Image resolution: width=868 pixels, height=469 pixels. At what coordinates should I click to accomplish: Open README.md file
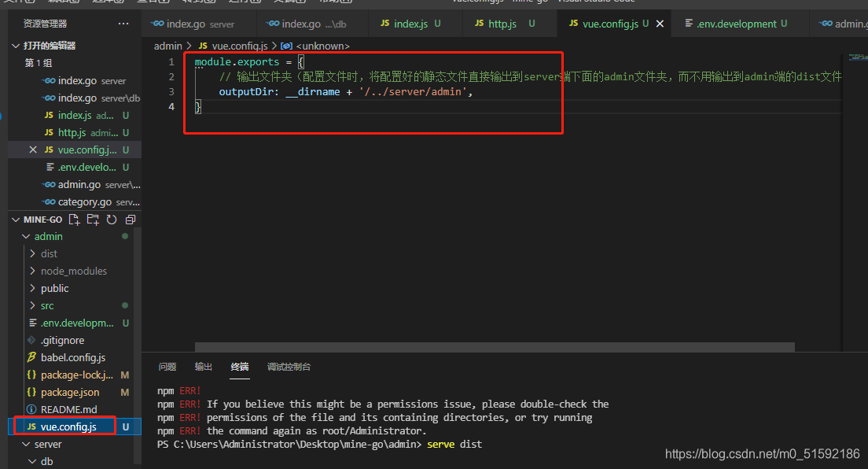point(71,409)
